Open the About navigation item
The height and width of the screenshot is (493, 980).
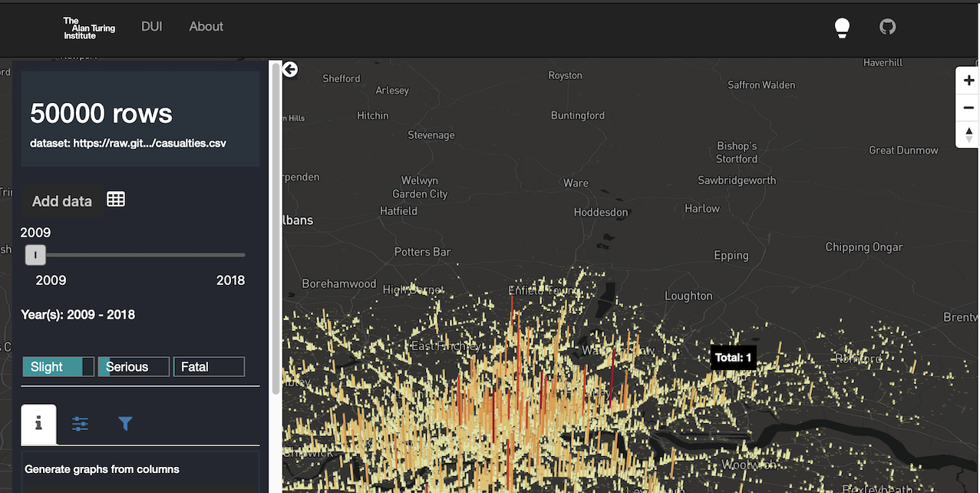(x=206, y=26)
